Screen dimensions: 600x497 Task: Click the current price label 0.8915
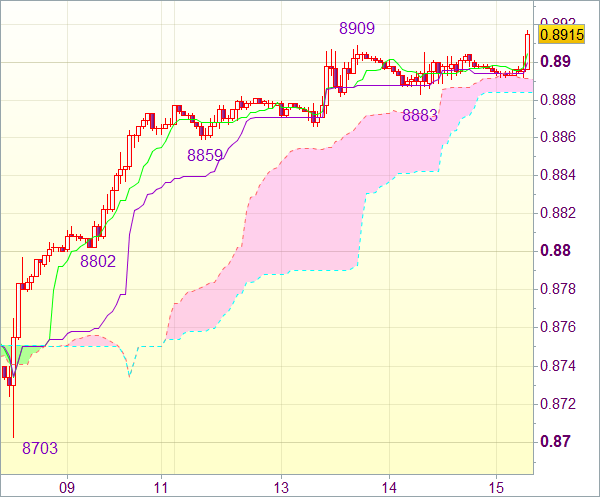(561, 35)
